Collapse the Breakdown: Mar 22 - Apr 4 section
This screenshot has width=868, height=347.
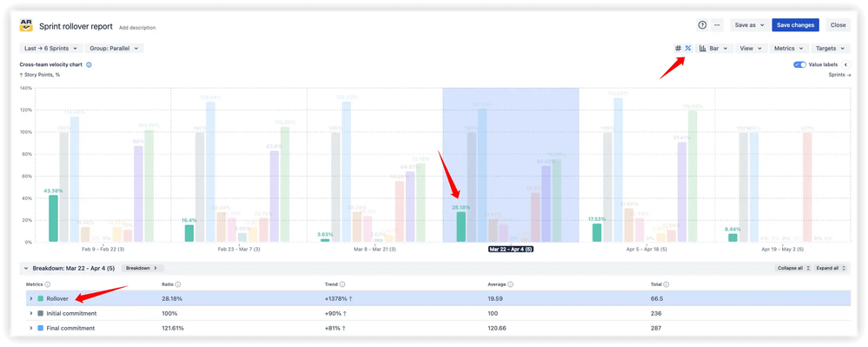(x=25, y=268)
